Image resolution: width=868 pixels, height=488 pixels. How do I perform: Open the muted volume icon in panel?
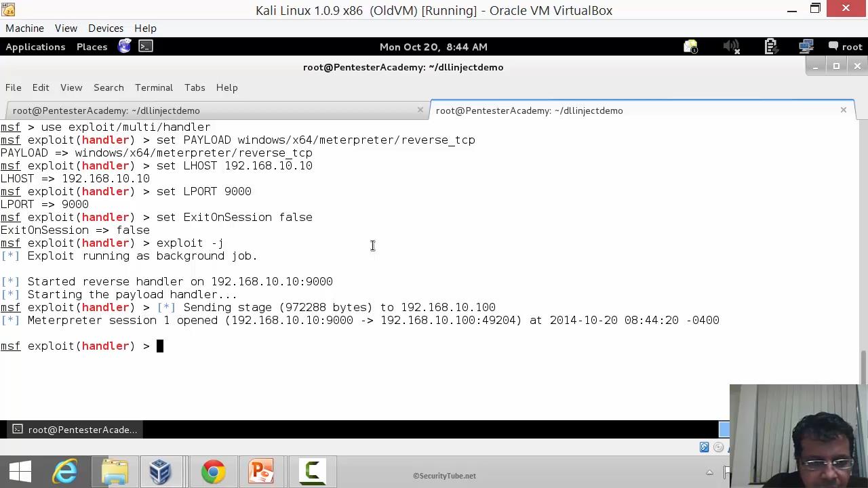731,46
